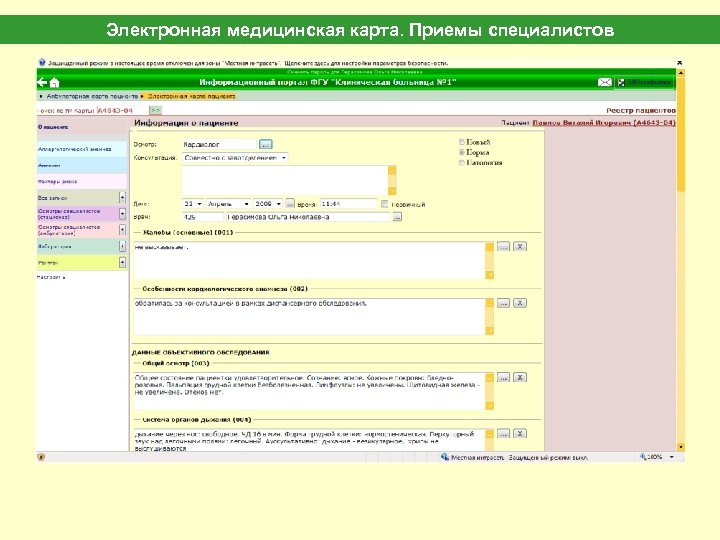Image resolution: width=720 pixels, height=540 pixels.
Task: Open the year dropdown showing 2009
Action: [x=268, y=203]
